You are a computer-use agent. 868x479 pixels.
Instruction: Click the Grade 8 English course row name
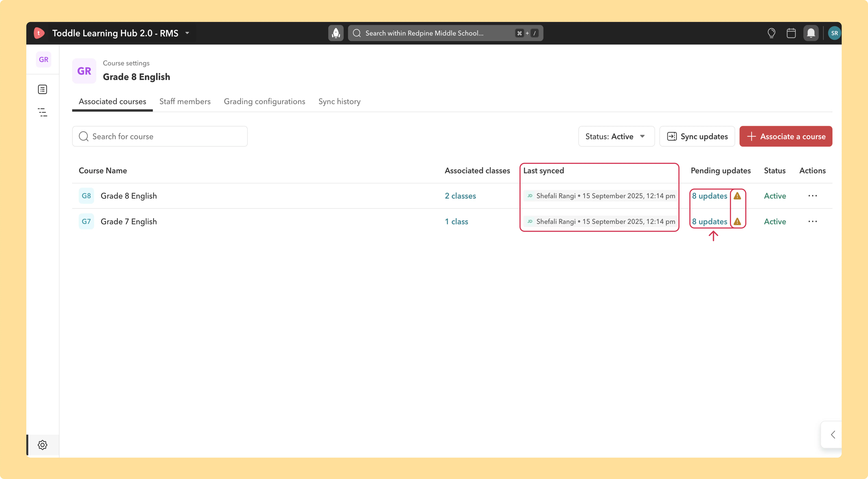129,196
